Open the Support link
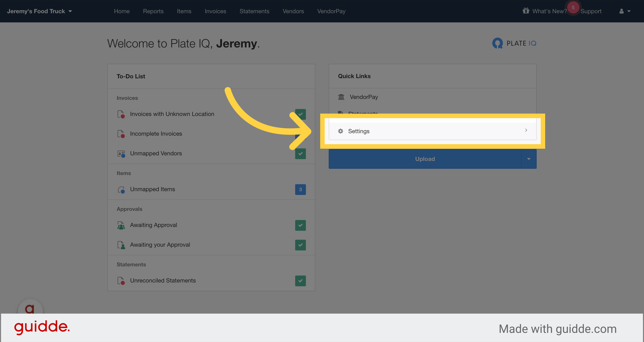 point(591,11)
